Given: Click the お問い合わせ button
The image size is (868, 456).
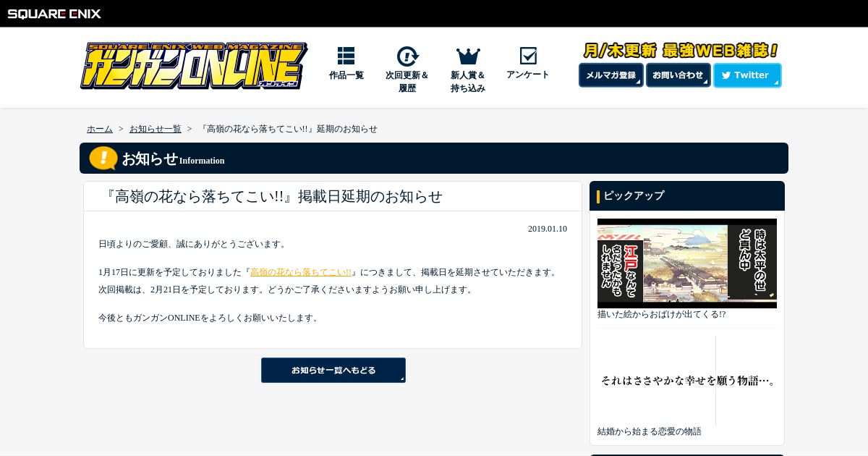Looking at the screenshot, I should [678, 75].
